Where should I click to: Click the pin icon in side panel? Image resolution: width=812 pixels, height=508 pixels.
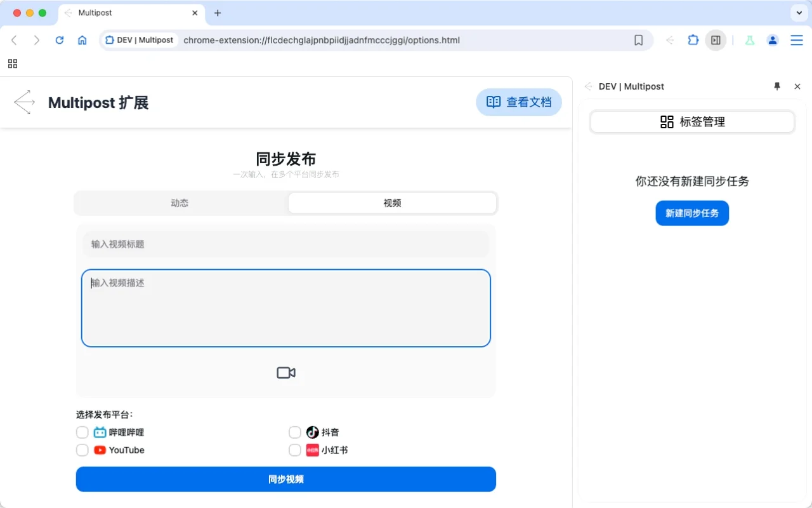777,86
